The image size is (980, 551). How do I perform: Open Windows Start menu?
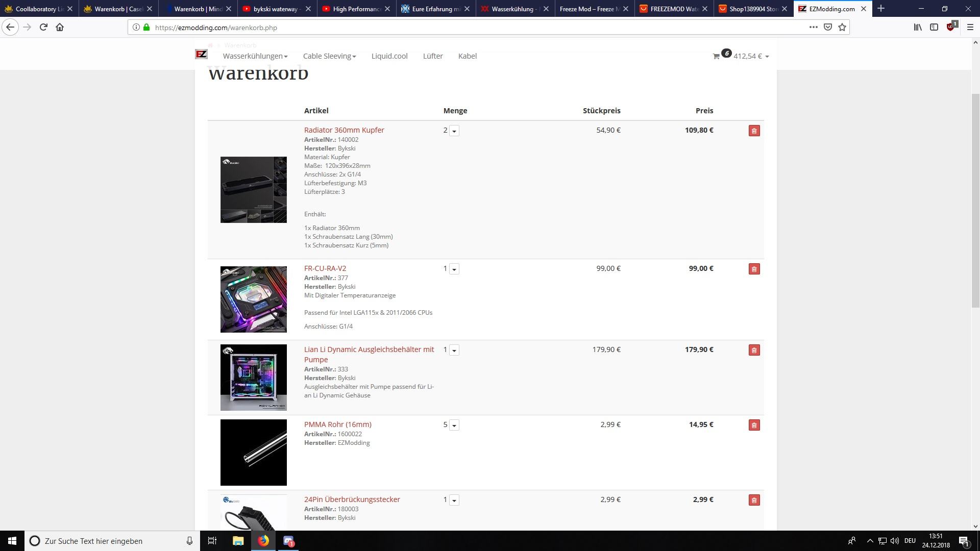[x=12, y=541]
